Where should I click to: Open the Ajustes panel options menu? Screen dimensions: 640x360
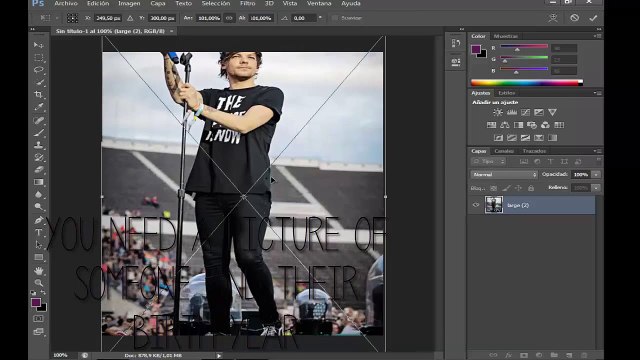598,93
